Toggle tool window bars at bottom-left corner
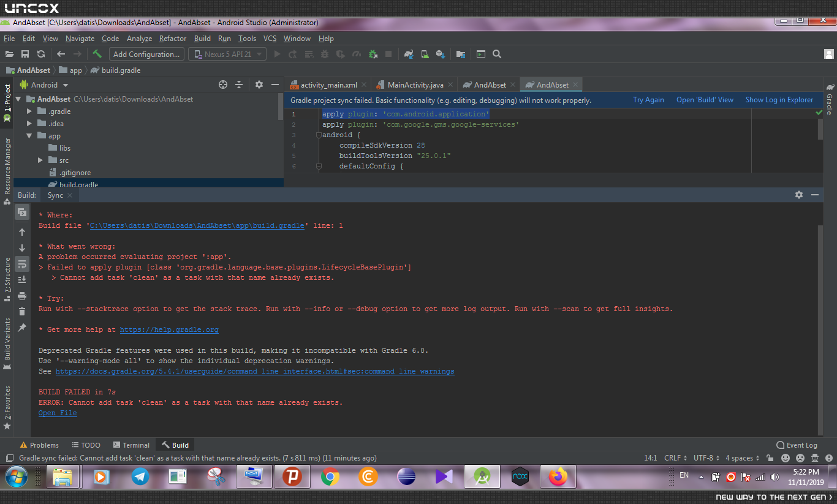Image resolution: width=837 pixels, height=504 pixels. (9, 458)
